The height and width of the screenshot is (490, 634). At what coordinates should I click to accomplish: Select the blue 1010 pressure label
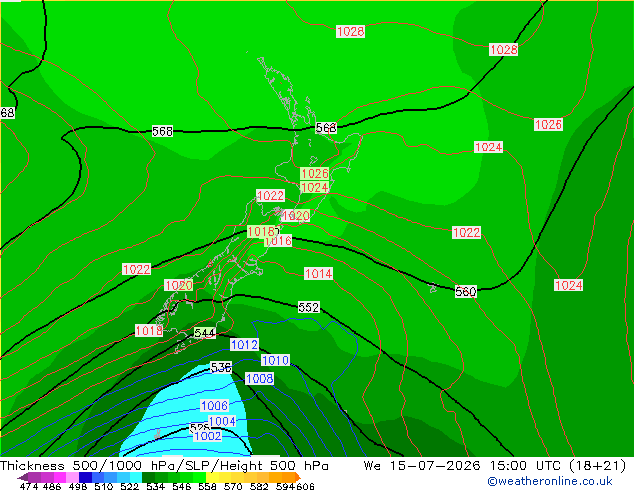click(x=275, y=360)
